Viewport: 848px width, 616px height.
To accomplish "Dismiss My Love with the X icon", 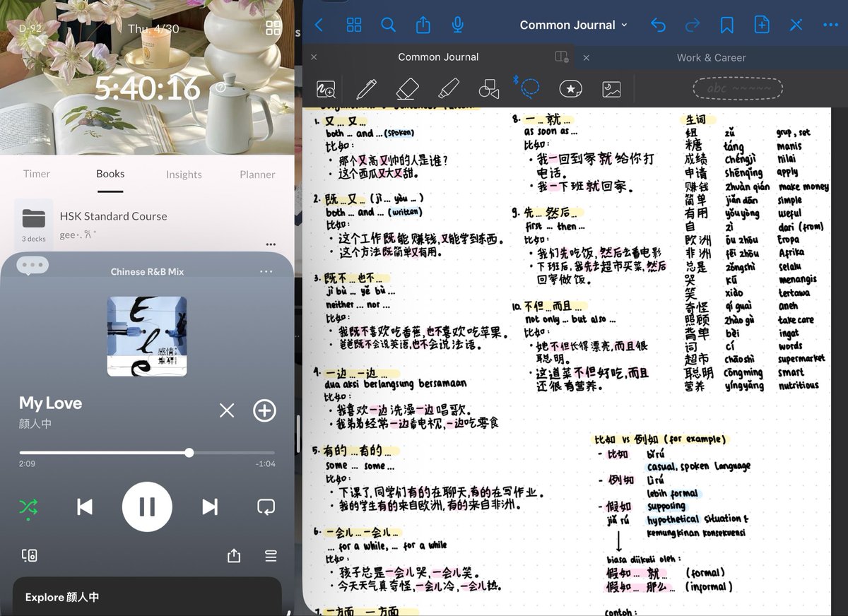I will pos(227,410).
